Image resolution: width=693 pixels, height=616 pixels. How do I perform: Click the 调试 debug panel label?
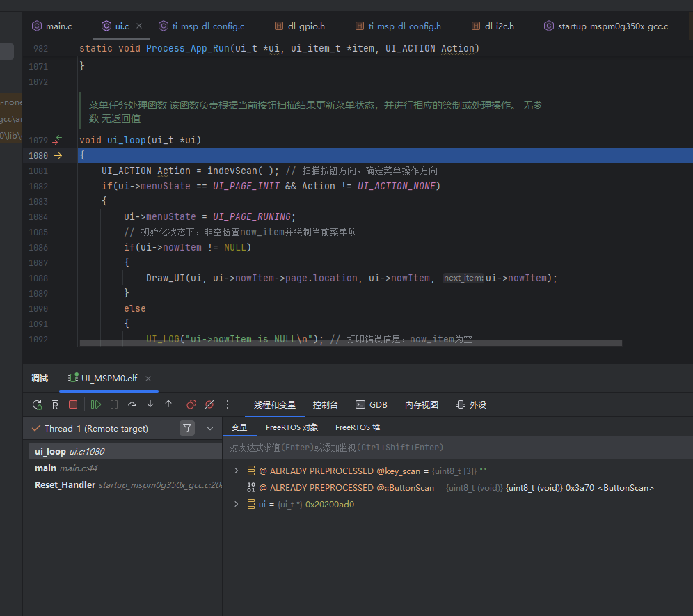(40, 379)
